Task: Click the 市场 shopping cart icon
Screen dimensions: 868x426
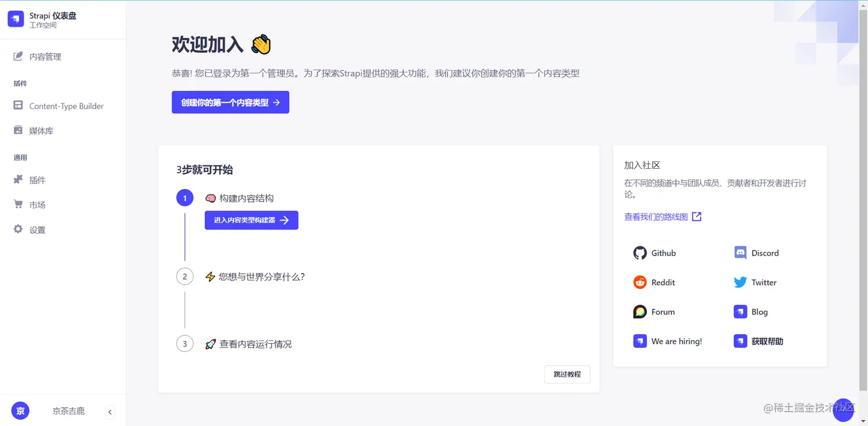Action: [x=18, y=204]
